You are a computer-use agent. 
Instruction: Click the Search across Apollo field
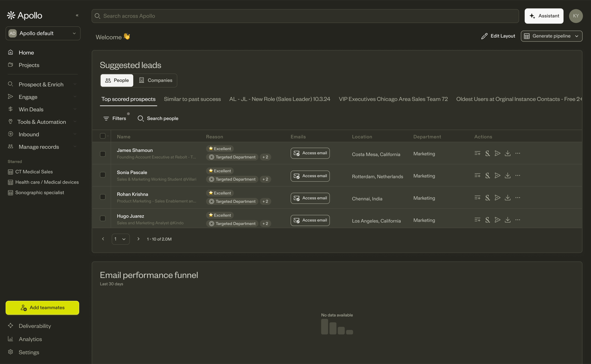pyautogui.click(x=305, y=16)
